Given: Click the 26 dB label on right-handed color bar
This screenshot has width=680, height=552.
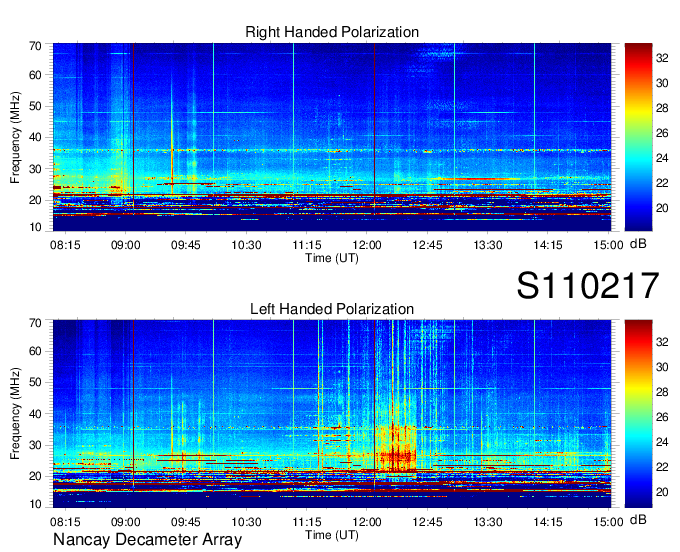Looking at the screenshot, I should [x=662, y=133].
